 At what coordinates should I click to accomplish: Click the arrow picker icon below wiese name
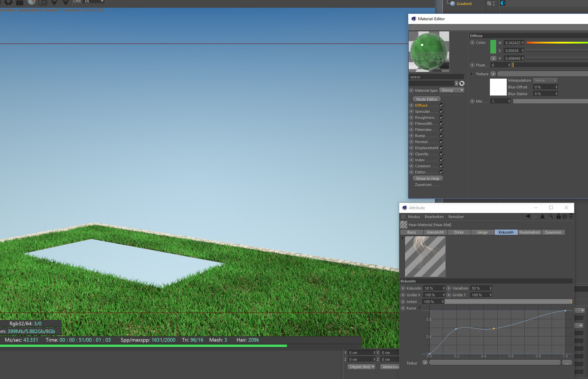click(x=462, y=83)
